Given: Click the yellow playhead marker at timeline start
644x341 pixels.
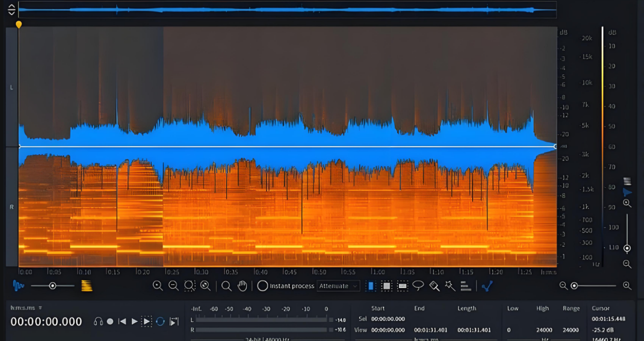Looking at the screenshot, I should point(19,24).
